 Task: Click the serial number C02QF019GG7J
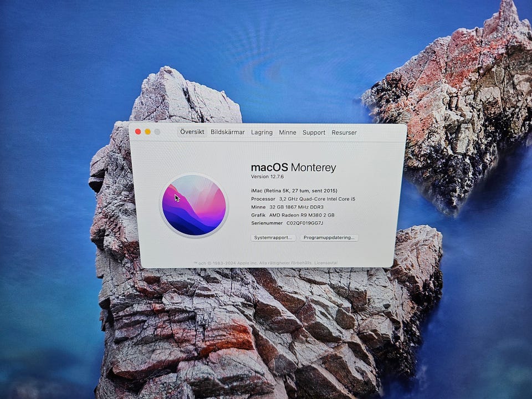click(305, 223)
